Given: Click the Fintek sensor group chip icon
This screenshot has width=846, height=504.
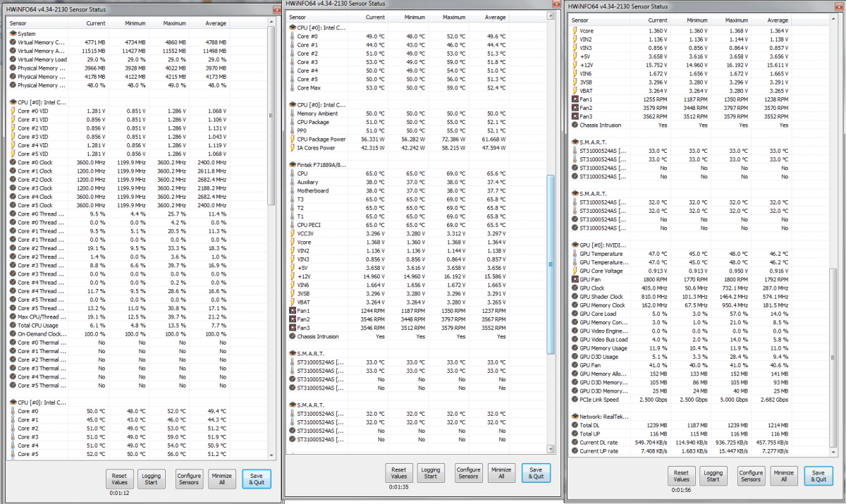Looking at the screenshot, I should click(x=293, y=165).
